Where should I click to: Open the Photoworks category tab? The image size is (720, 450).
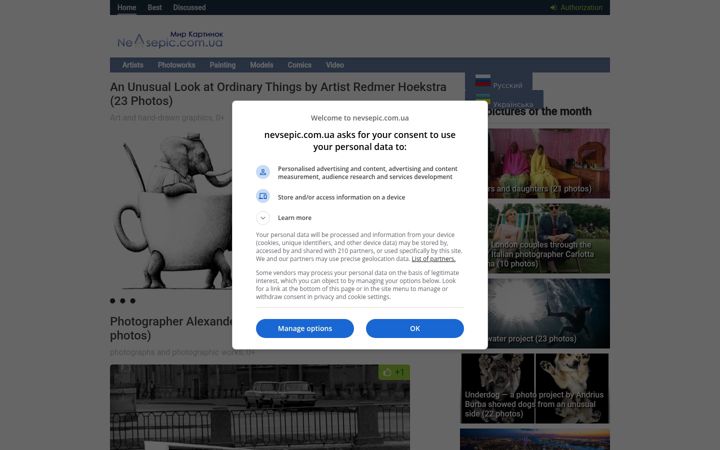click(176, 65)
